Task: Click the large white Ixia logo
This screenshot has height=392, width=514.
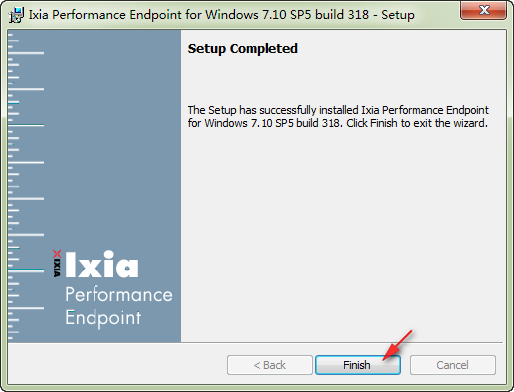Action: 102,264
